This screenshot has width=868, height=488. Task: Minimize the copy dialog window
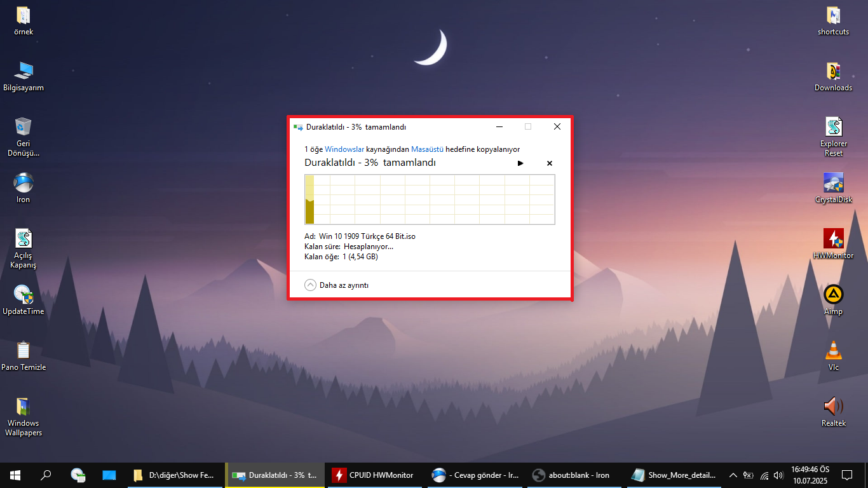(499, 126)
